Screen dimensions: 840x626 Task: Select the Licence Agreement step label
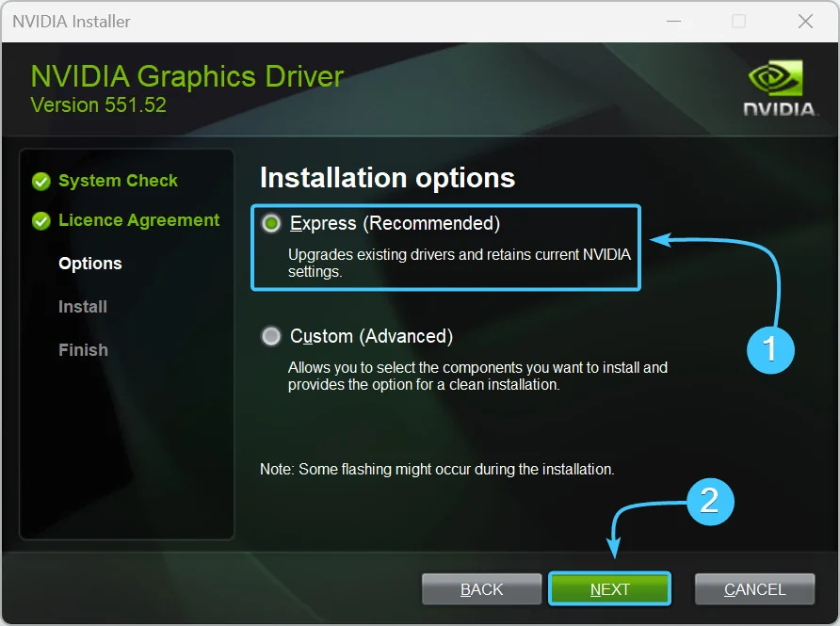[138, 220]
